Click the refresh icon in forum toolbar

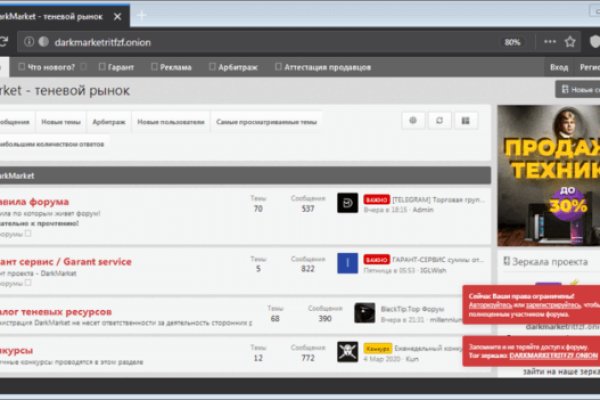(x=439, y=120)
